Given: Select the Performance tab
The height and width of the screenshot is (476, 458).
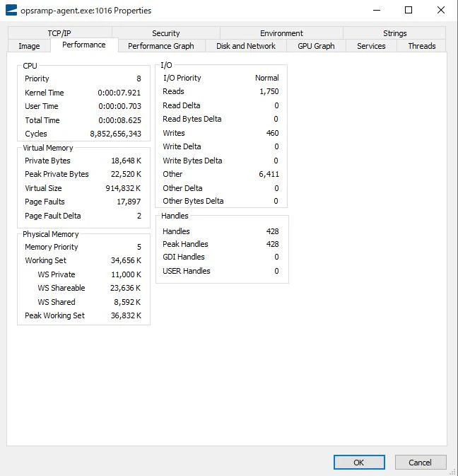Looking at the screenshot, I should tap(84, 45).
